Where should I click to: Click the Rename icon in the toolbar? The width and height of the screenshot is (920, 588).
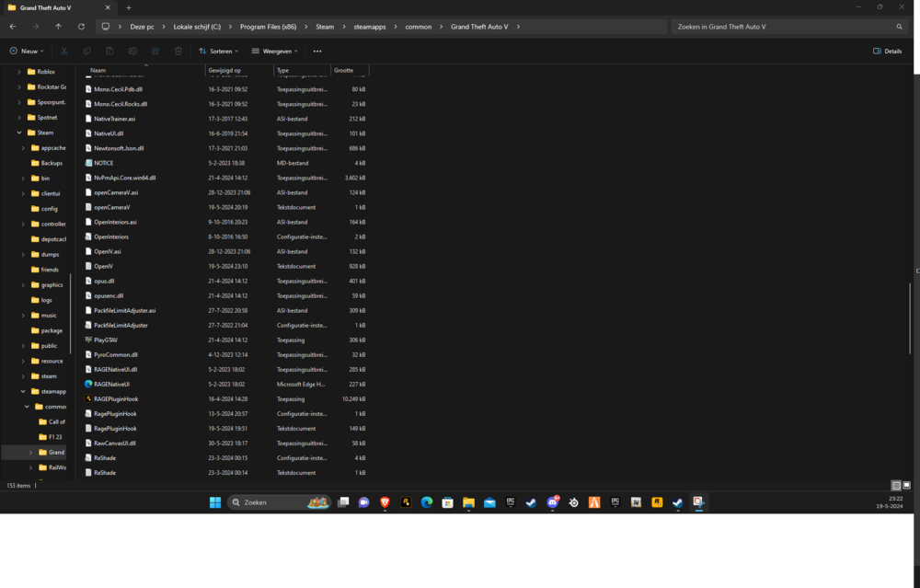(x=132, y=52)
